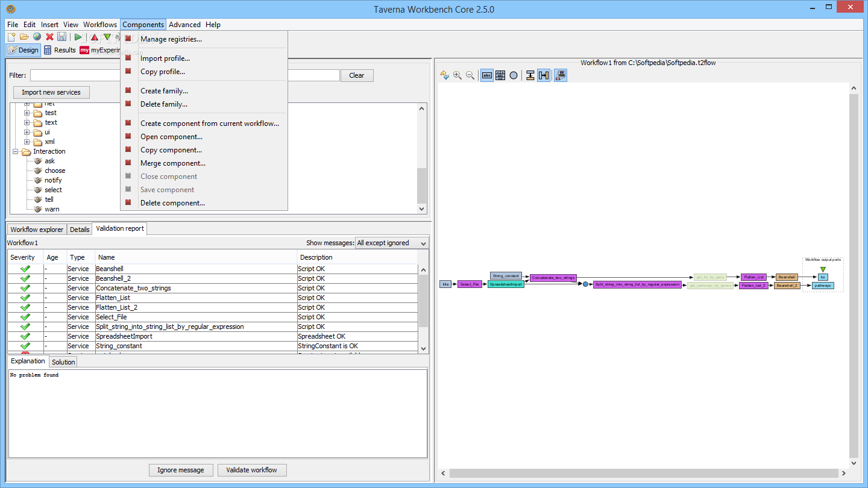Click the Zoom out magnifier icon

pos(470,75)
